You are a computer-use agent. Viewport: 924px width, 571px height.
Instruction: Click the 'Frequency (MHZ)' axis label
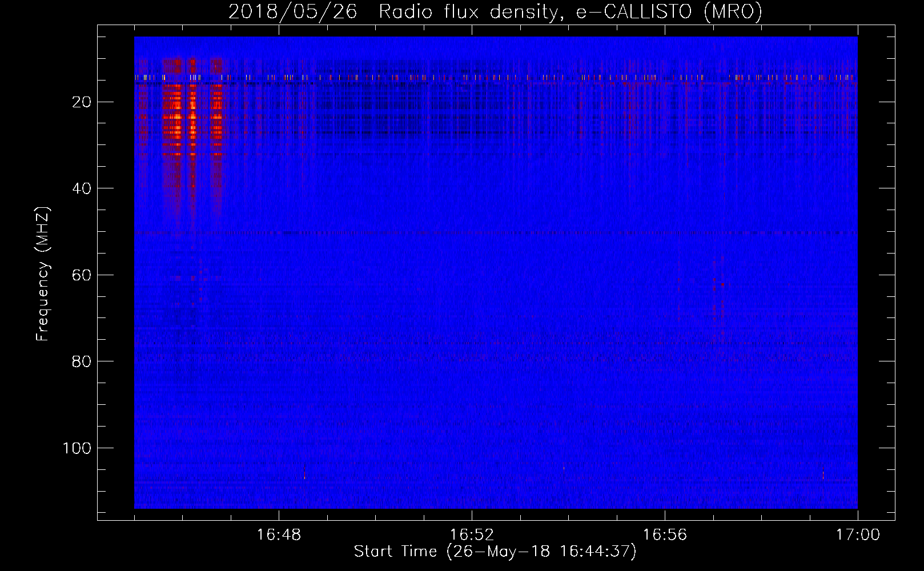point(43,274)
